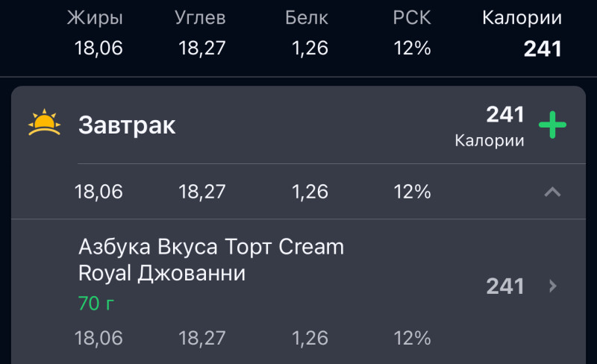
Task: Tap the Белк column header
Action: [x=307, y=19]
